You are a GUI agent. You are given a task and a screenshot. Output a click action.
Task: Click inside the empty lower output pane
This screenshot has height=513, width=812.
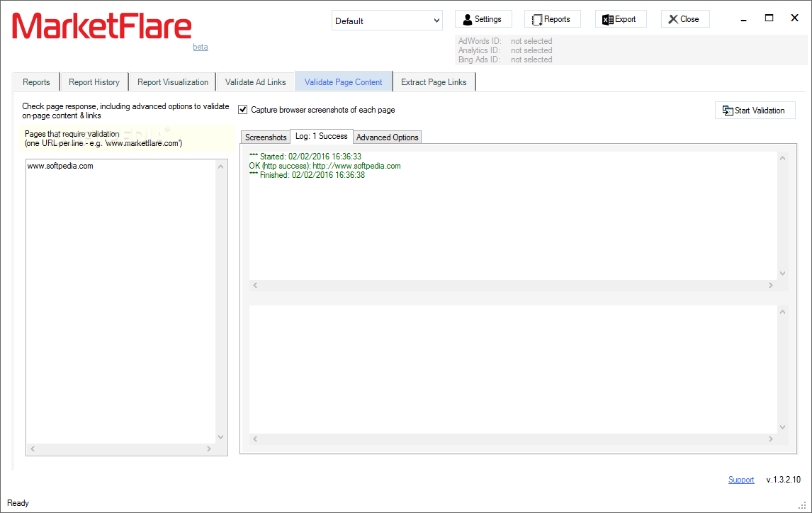[x=513, y=370]
